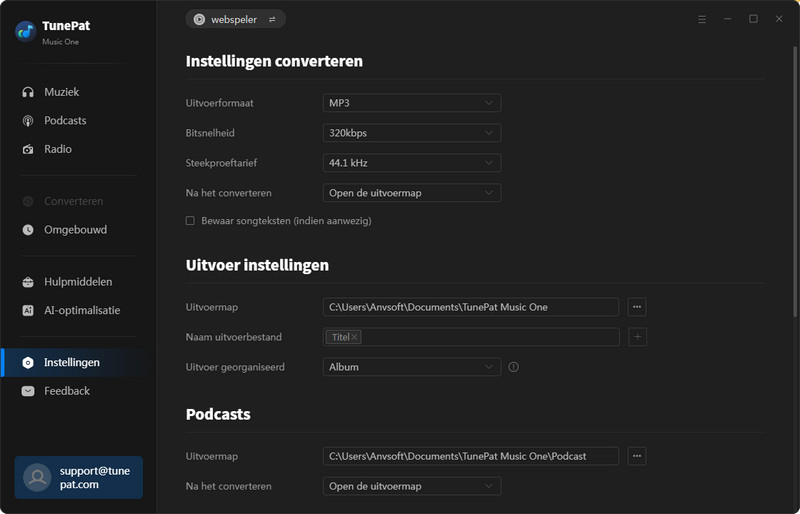Click the Naam uitvoerbestand label

(234, 337)
